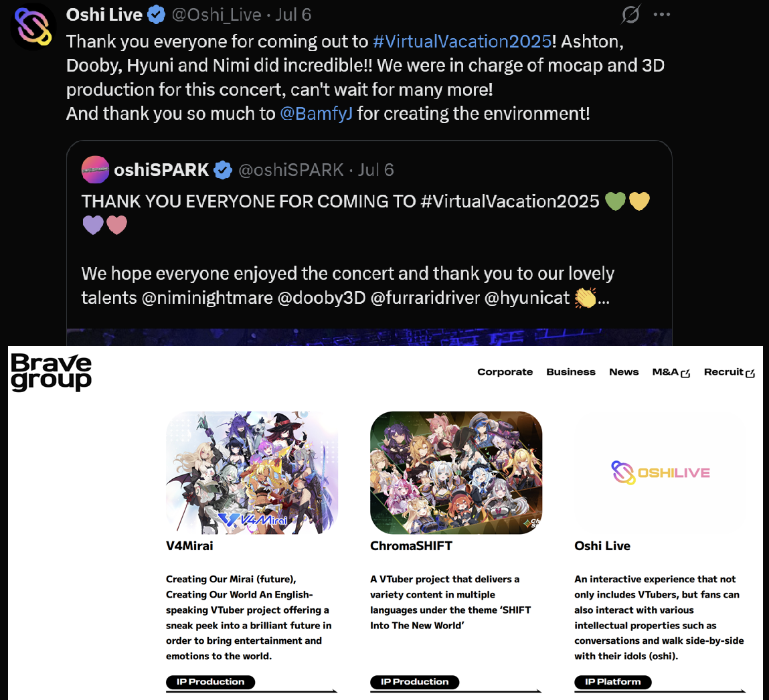Click the oshiSPARK round avatar
The image size is (769, 700).
95,170
